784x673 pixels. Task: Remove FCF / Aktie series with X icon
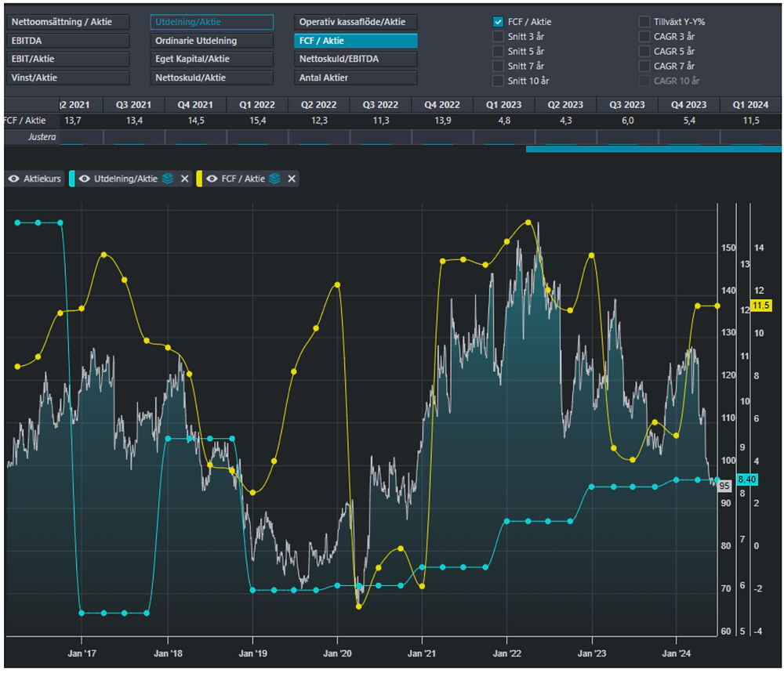pyautogui.click(x=292, y=179)
